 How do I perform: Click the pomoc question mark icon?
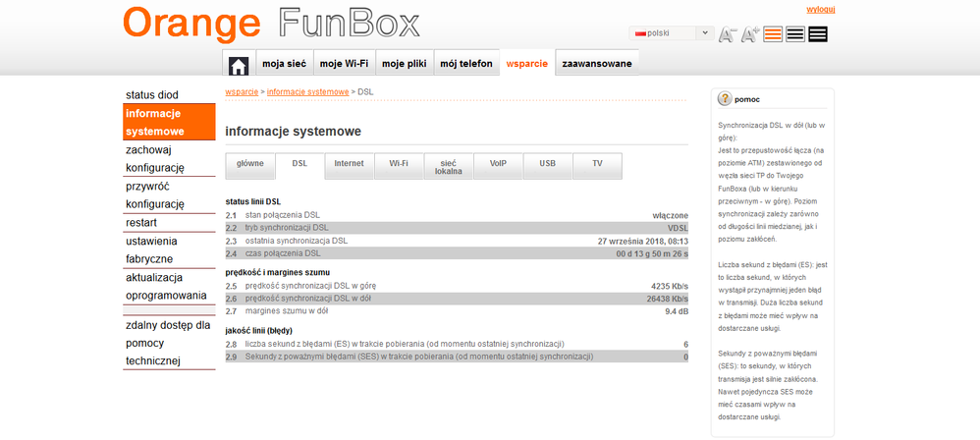725,99
